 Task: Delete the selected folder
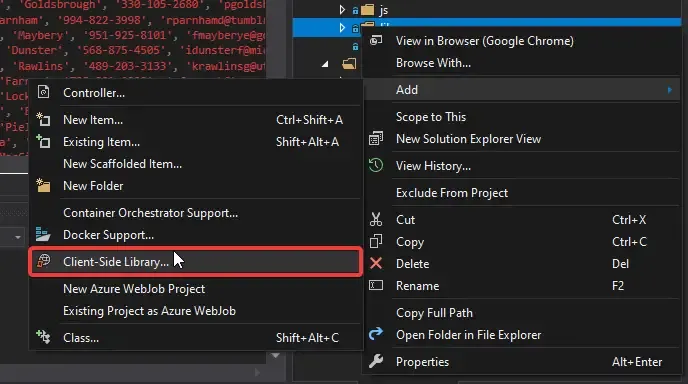522,263
